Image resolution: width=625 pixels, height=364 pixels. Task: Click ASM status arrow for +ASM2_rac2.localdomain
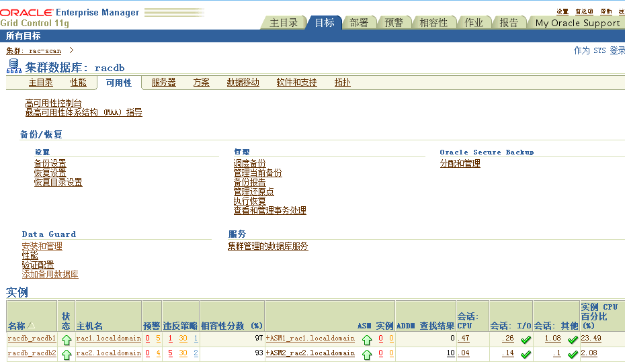pos(367,354)
